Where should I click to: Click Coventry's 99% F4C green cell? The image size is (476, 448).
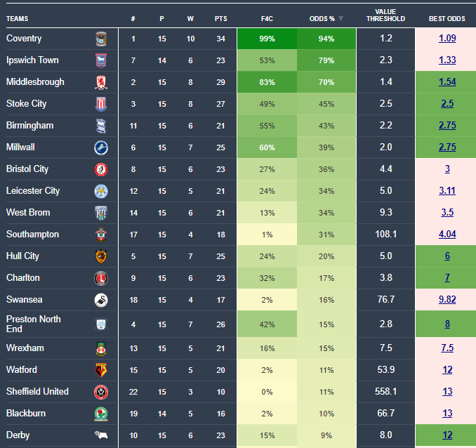click(267, 39)
